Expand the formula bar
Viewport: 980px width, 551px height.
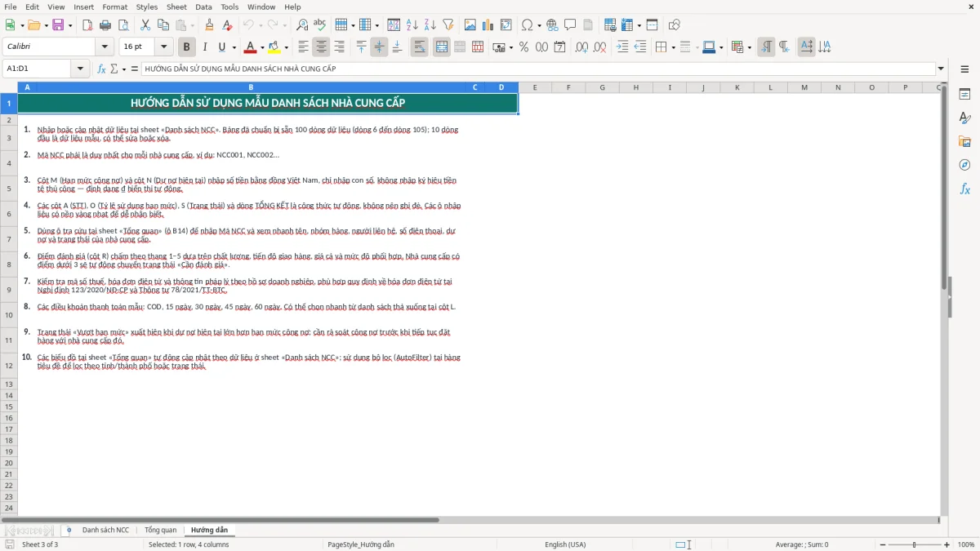coord(941,69)
